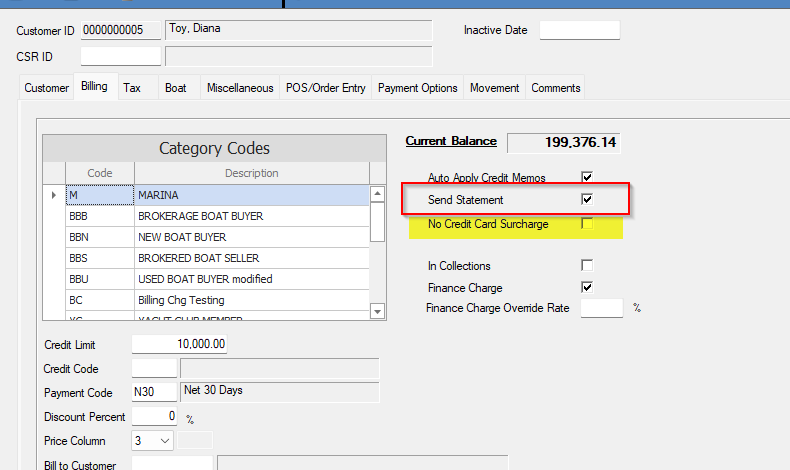
Task: Switch to the Customer tab
Action: pos(46,88)
